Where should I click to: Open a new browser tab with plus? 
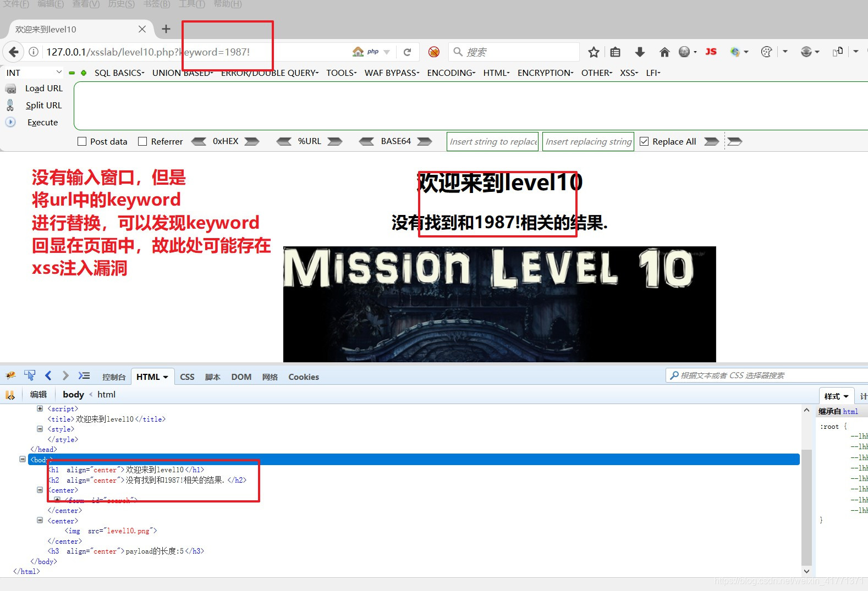166,29
